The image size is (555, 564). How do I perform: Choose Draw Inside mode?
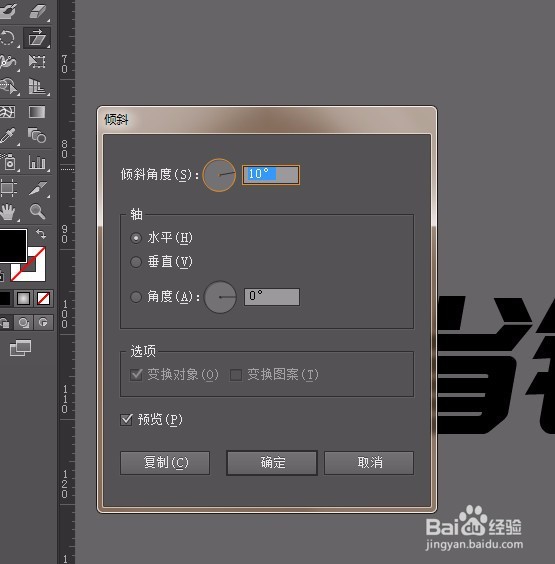point(44,323)
